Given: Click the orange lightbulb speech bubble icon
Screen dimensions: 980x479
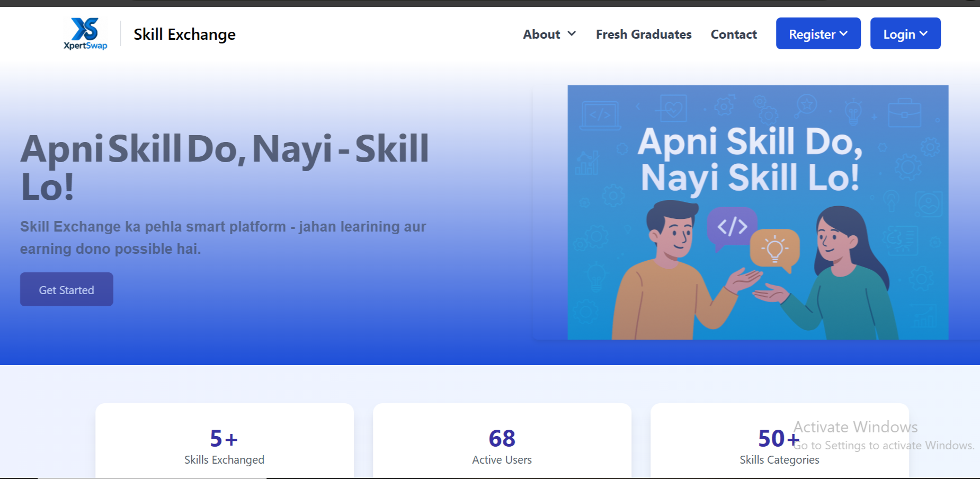Looking at the screenshot, I should pos(774,248).
